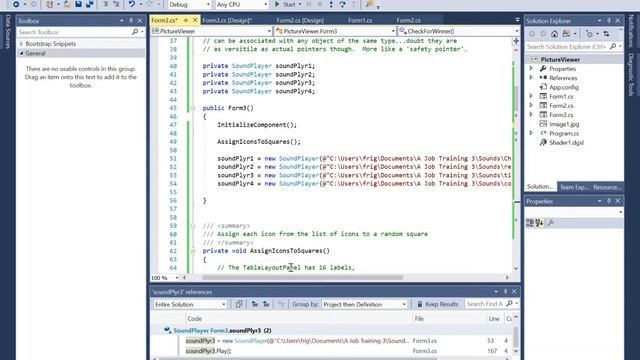The width and height of the screenshot is (640, 360).
Task: Collapse the General group in Toolbox
Action: [x=22, y=53]
